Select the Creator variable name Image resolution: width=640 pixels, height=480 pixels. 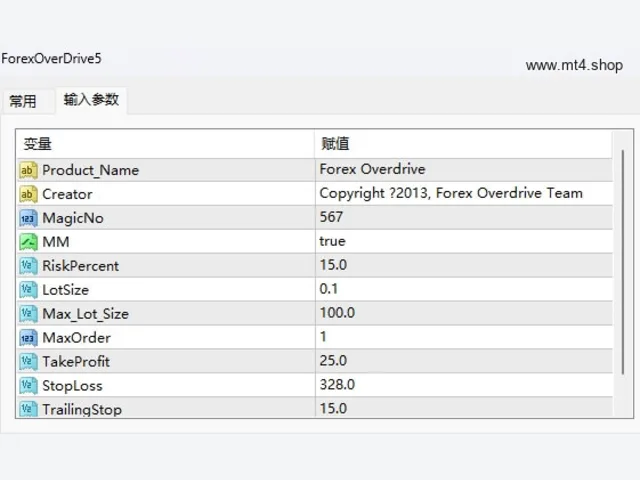pos(67,194)
